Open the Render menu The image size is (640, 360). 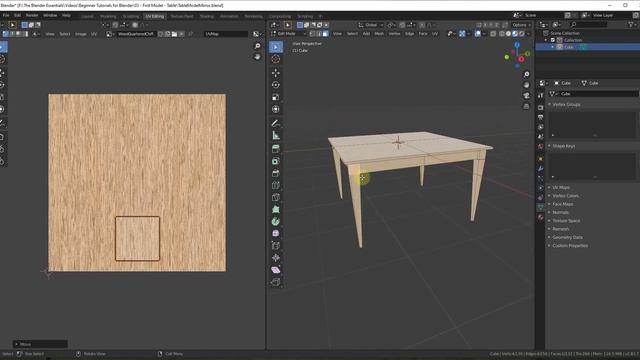pyautogui.click(x=32, y=16)
